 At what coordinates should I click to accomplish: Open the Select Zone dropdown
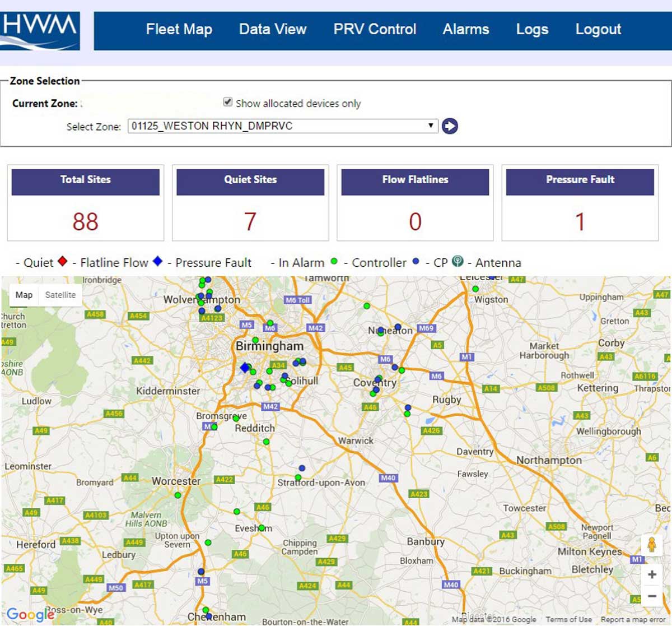point(283,126)
